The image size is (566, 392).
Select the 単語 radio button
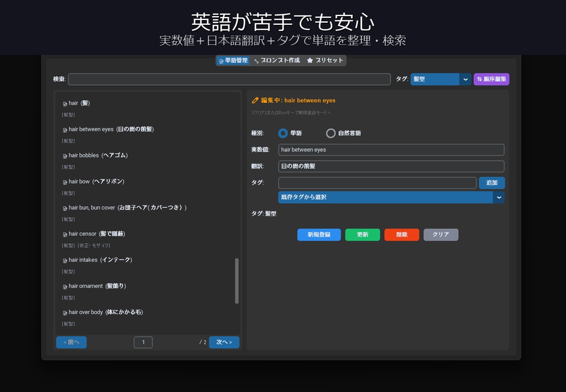tap(283, 133)
